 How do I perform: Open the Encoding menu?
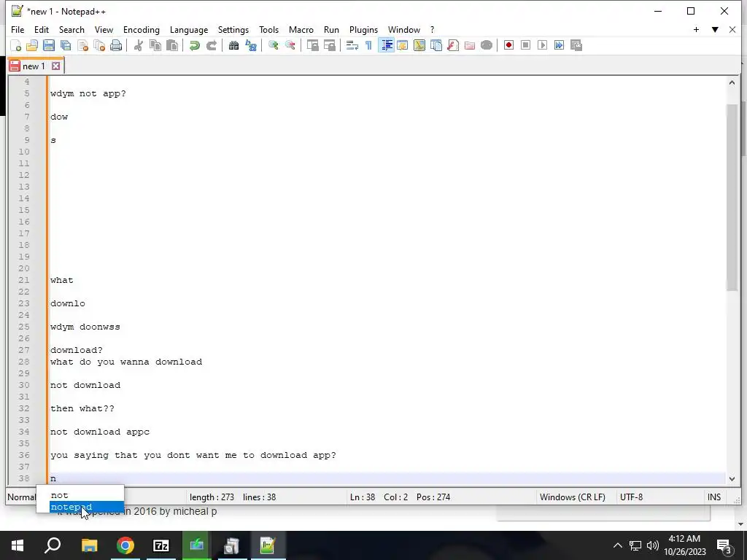tap(142, 29)
